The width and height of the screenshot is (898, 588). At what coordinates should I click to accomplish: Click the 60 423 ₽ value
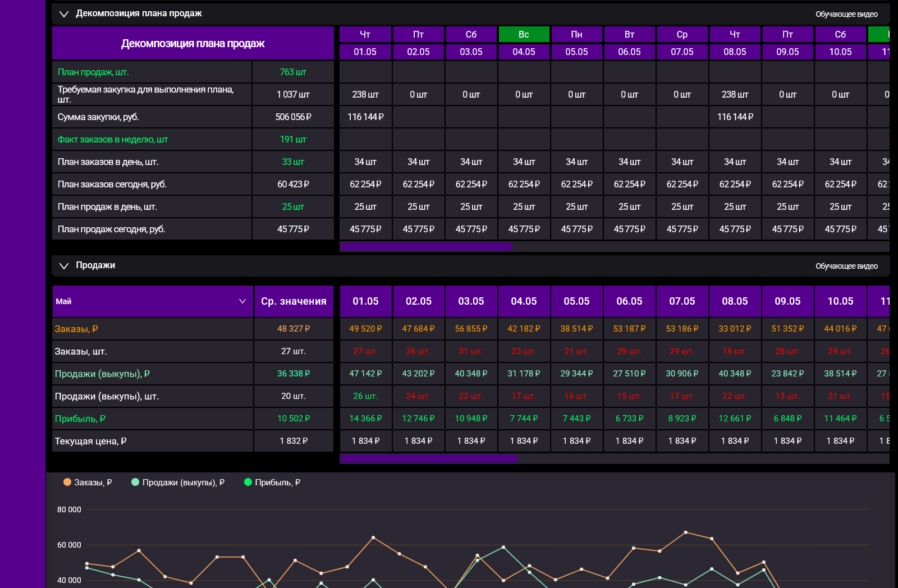point(293,184)
